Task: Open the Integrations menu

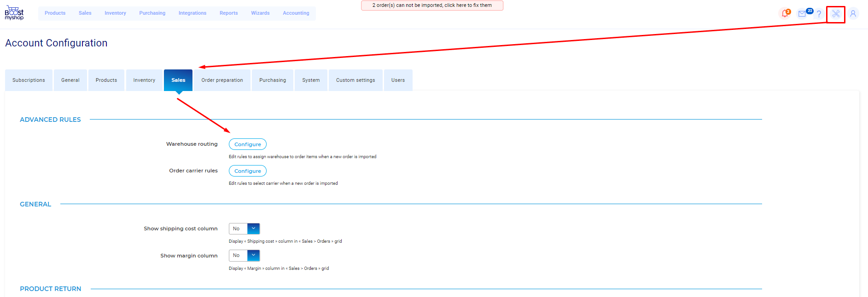Action: (192, 13)
